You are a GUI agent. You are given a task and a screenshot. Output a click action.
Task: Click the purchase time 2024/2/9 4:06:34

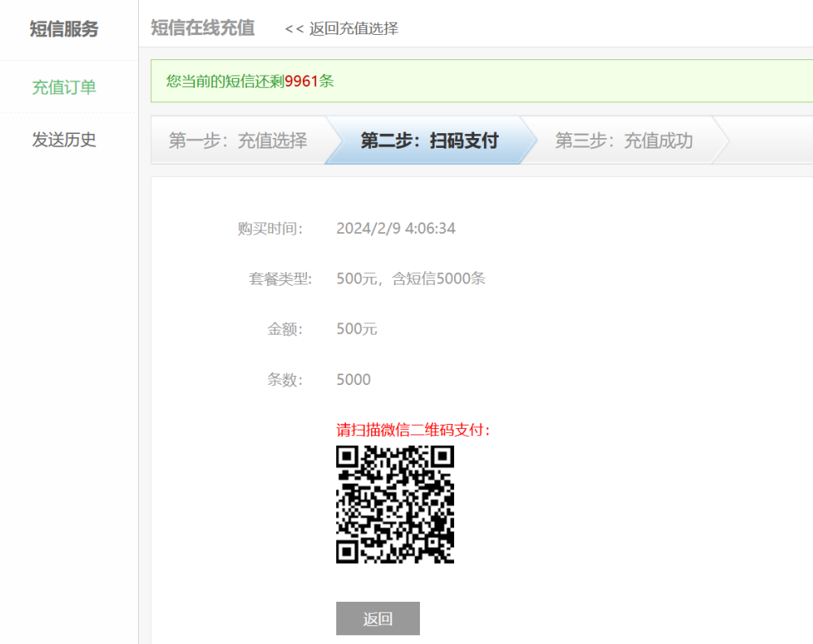pos(396,228)
